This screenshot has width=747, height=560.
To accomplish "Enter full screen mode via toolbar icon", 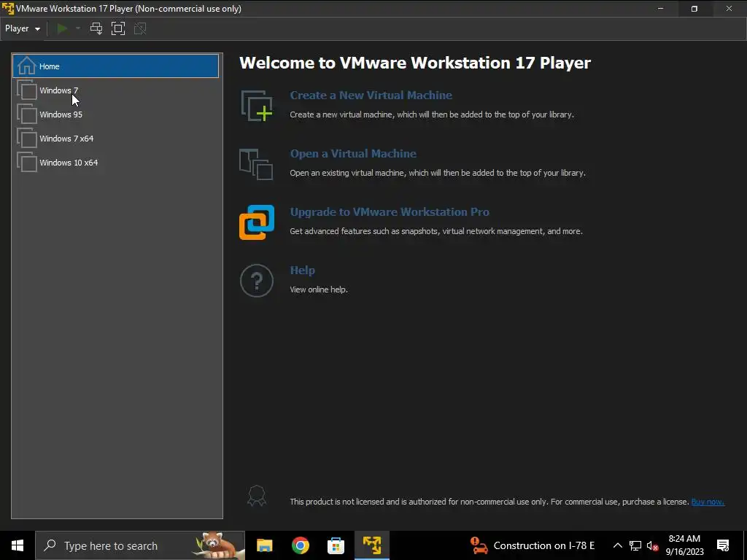I will point(118,28).
